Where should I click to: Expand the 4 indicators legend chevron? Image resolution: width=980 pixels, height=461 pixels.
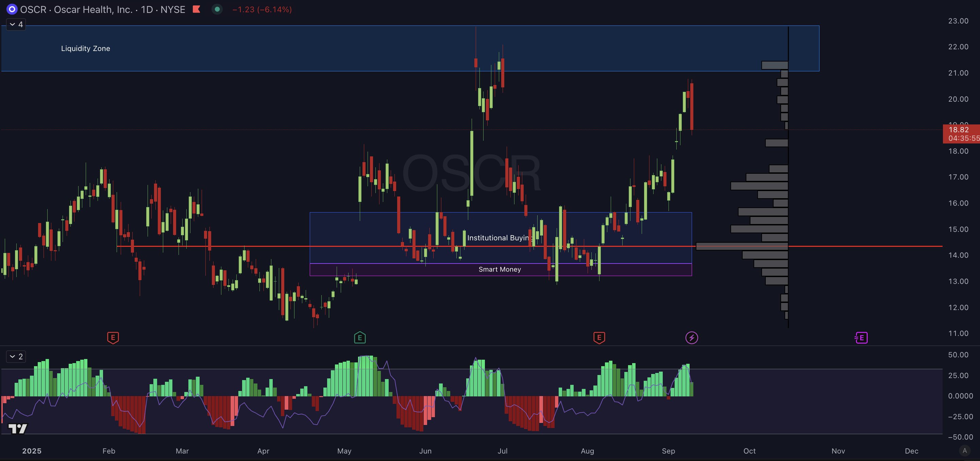[16, 24]
